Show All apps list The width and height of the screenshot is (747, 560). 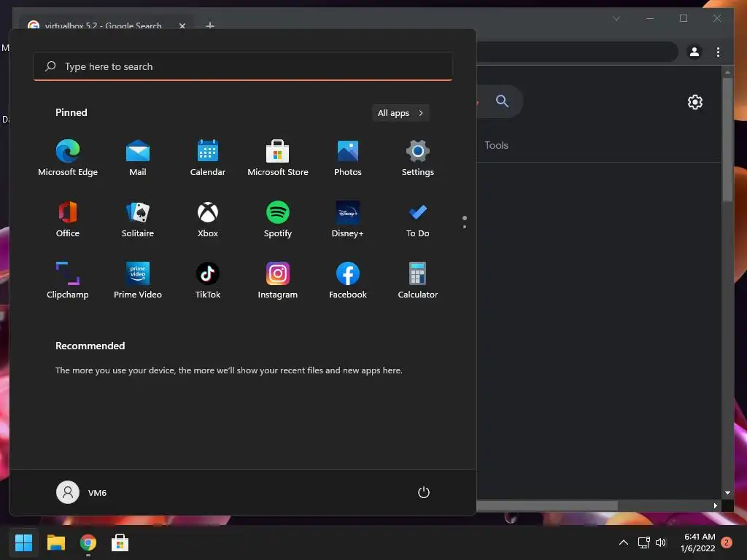(x=400, y=113)
